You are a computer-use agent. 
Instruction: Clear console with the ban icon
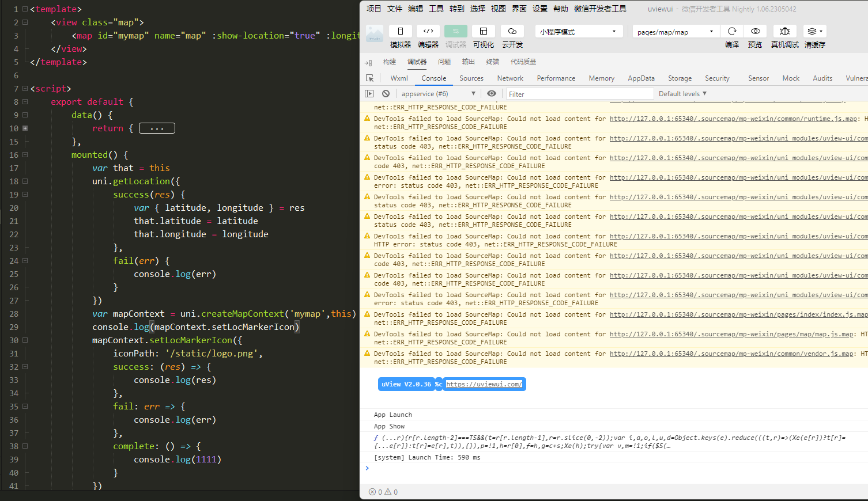click(x=386, y=93)
